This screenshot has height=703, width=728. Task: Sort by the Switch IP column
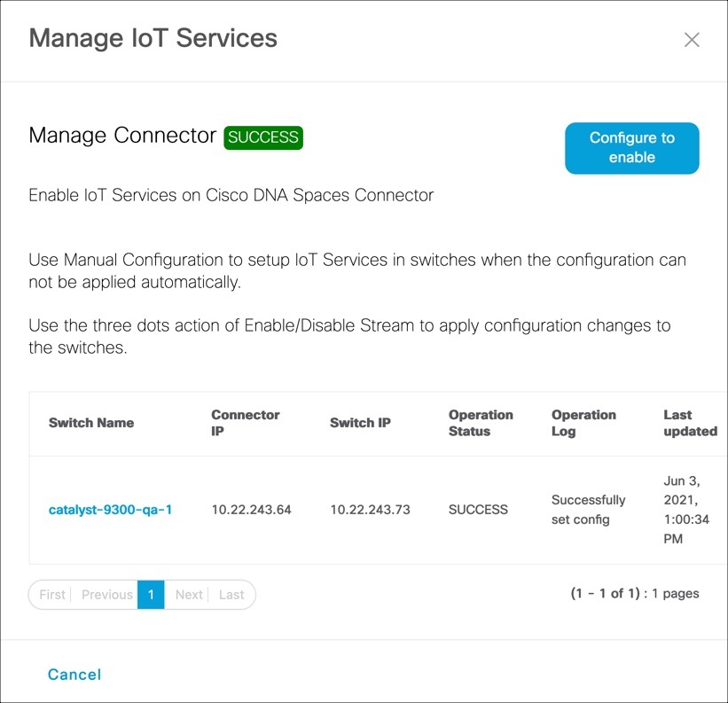359,423
